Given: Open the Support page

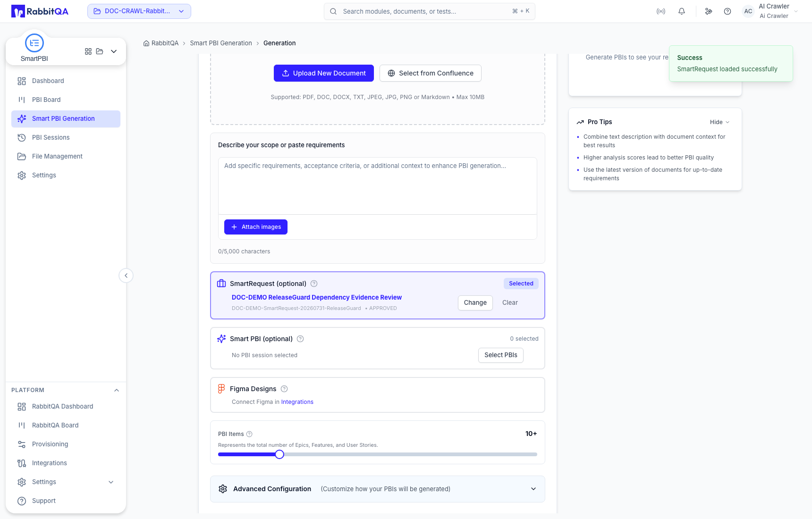Looking at the screenshot, I should pos(66,501).
